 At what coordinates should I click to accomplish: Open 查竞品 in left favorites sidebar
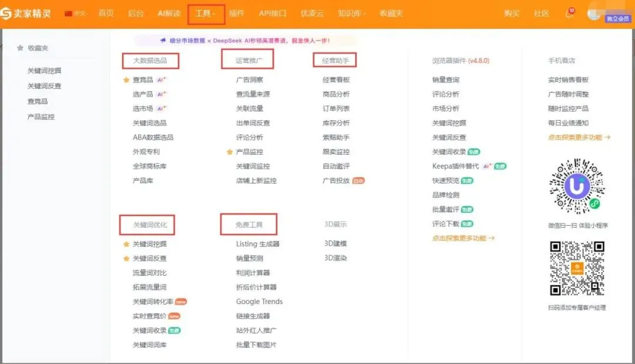point(37,101)
